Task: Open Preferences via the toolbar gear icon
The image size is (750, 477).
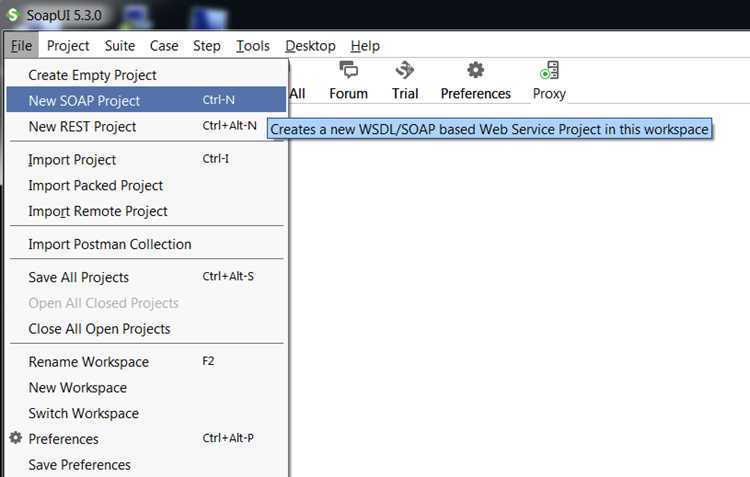Action: [x=475, y=70]
